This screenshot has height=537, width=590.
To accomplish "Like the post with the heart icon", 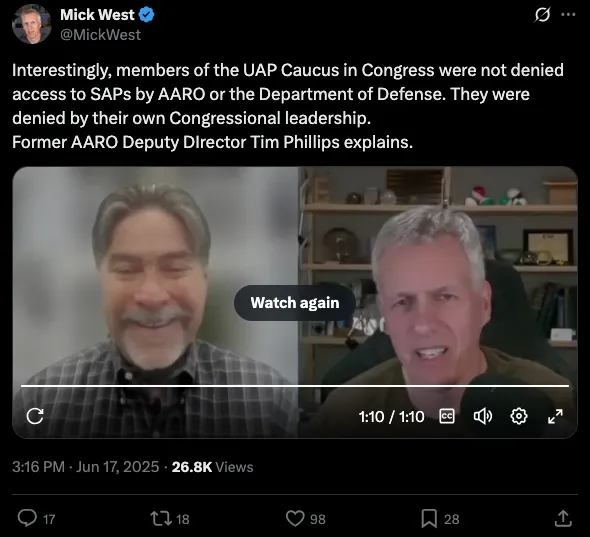I will (295, 518).
